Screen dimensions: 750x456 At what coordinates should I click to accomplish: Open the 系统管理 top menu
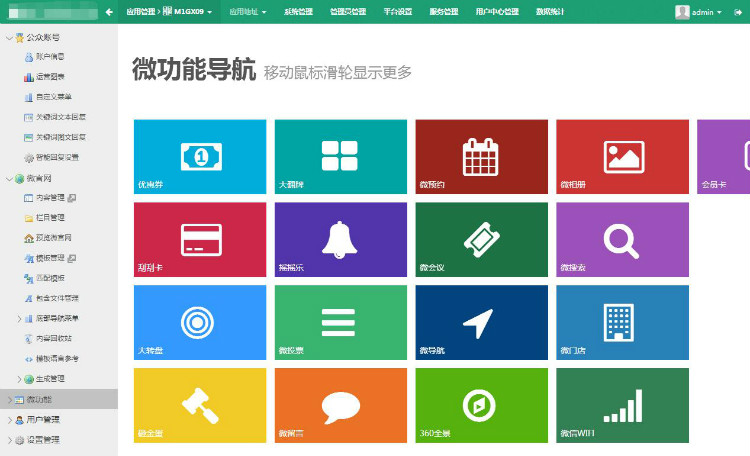tap(298, 12)
